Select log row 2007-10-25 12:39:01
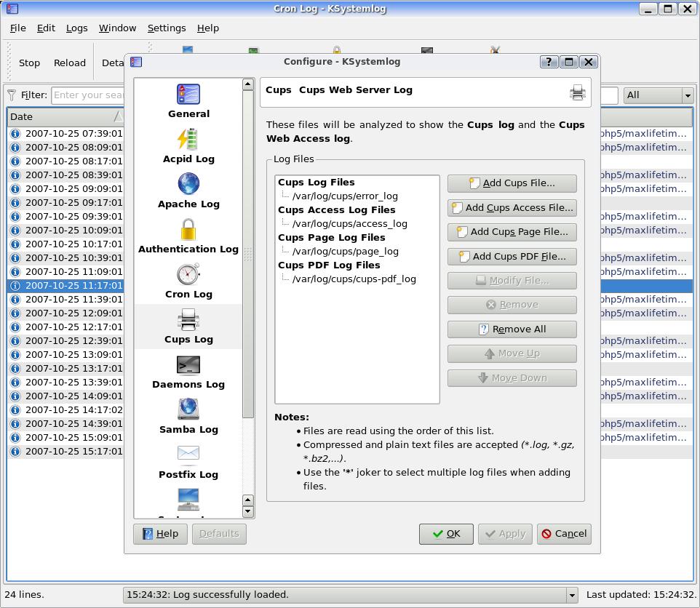 [x=65, y=341]
